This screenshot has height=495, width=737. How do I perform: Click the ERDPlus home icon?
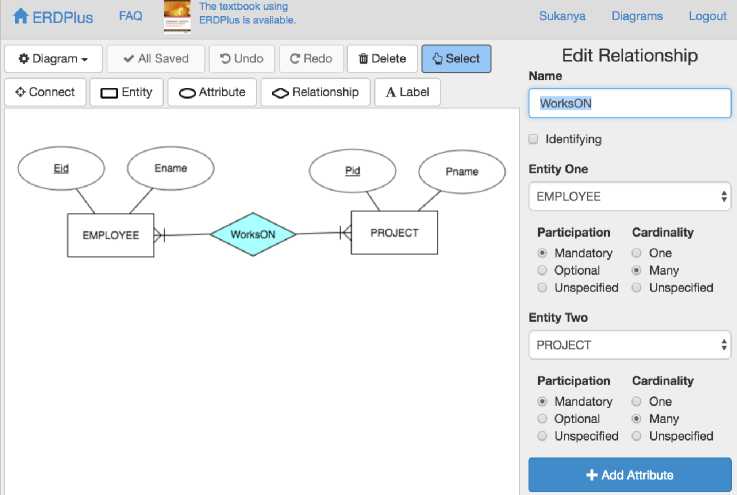click(x=20, y=16)
